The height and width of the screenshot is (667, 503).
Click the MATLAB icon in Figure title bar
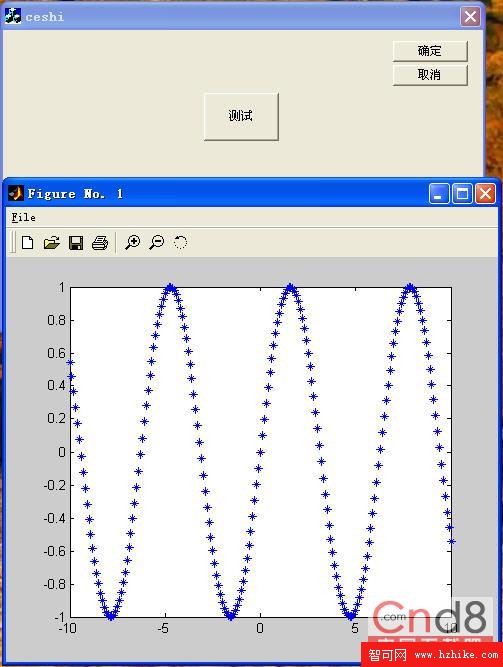point(16,194)
